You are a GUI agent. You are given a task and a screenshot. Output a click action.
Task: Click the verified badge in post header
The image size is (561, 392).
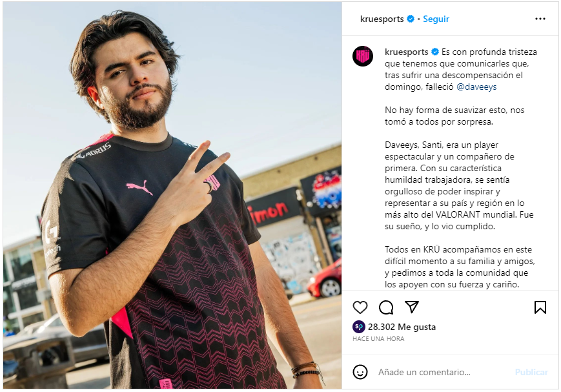411,19
